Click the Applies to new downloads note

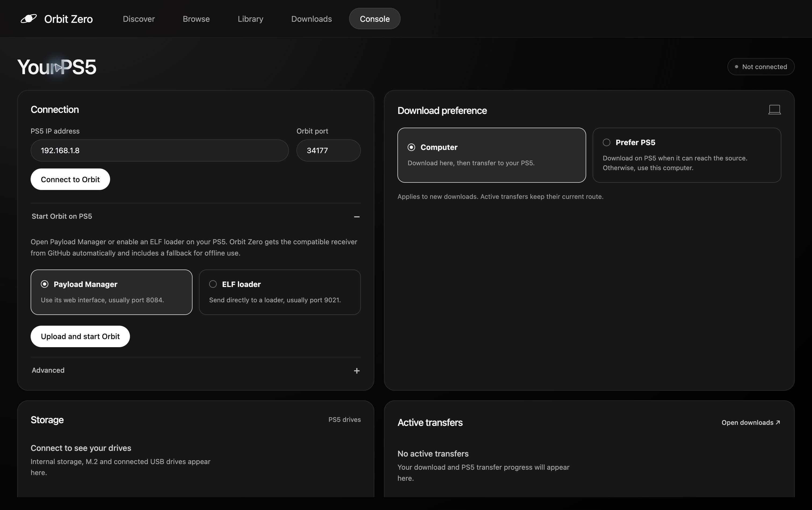click(500, 197)
